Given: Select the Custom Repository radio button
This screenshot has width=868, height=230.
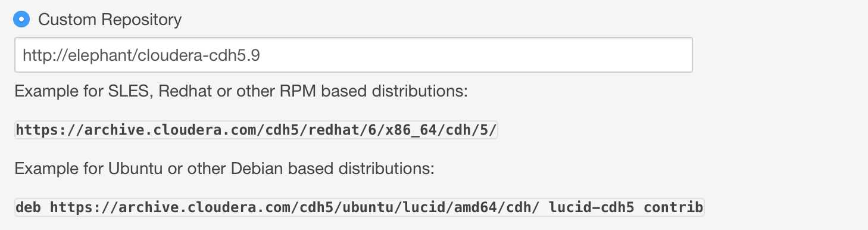Looking at the screenshot, I should 22,19.
